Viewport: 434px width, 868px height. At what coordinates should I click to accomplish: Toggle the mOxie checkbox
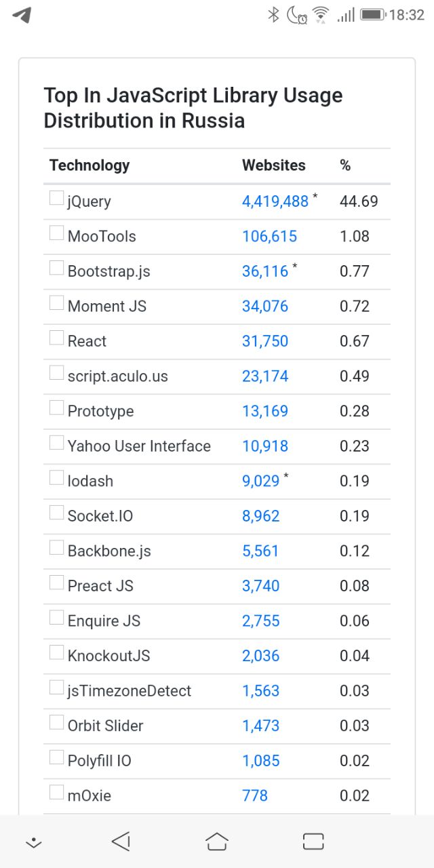point(56,792)
